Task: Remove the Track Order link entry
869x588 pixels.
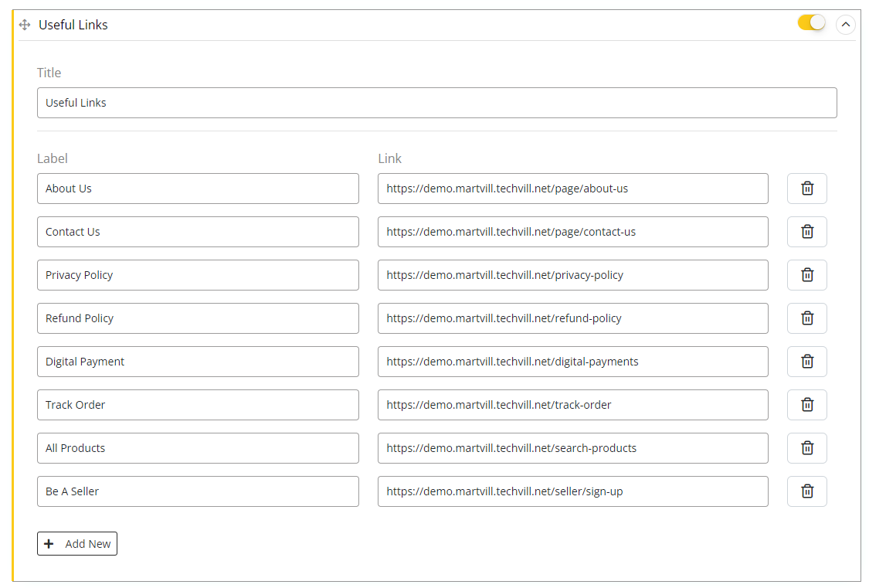Action: pyautogui.click(x=806, y=405)
